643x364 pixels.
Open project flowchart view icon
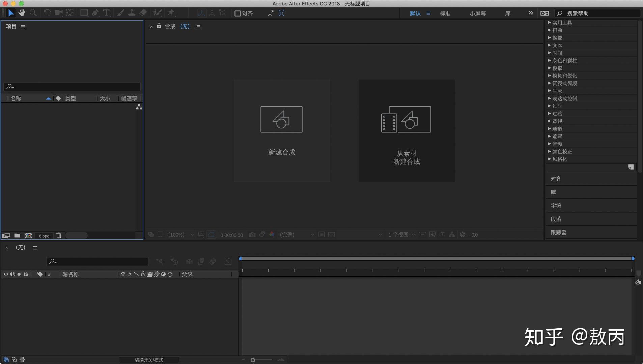point(139,107)
